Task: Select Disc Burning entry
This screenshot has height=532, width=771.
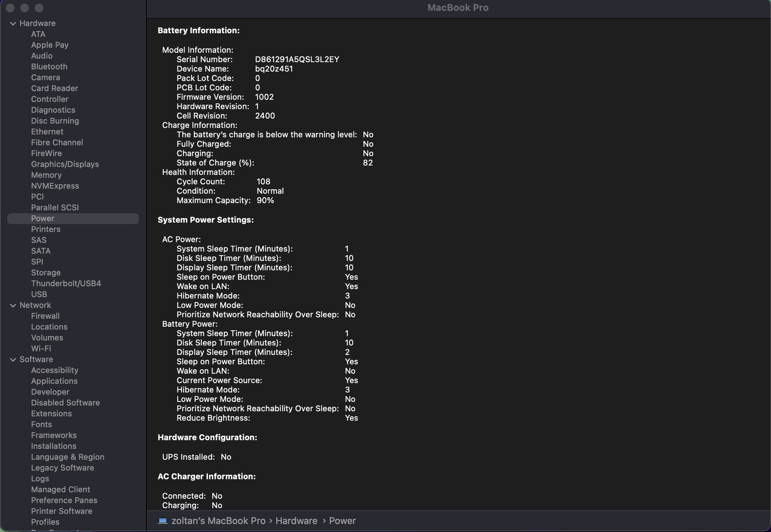Action: pos(55,121)
